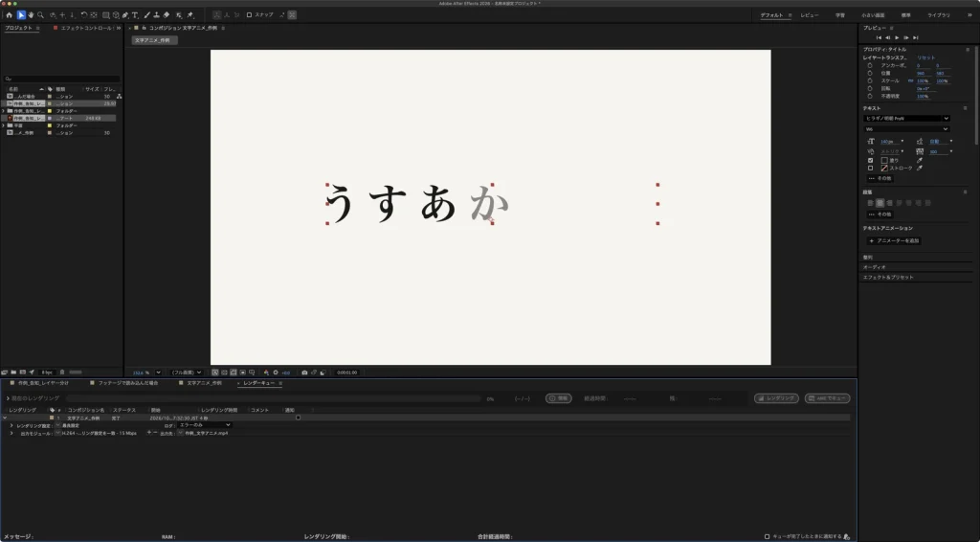
Task: Select the Roto Brush tool
Action: coord(179,15)
